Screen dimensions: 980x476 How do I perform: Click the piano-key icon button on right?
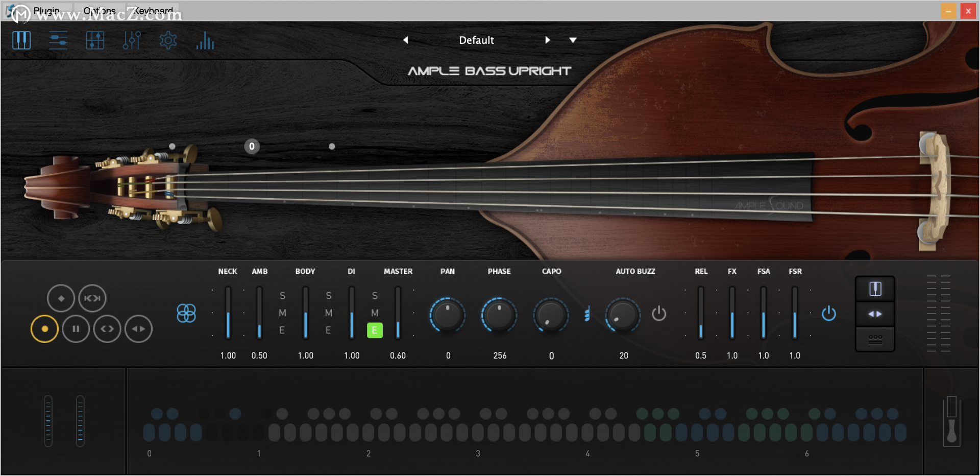(875, 289)
